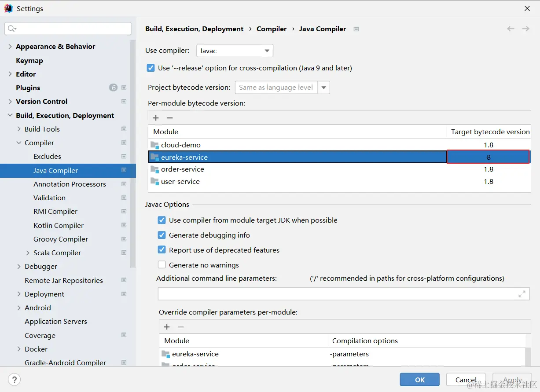Select the cloud-demo module row
Screen dimensions: 540x392
[339, 145]
